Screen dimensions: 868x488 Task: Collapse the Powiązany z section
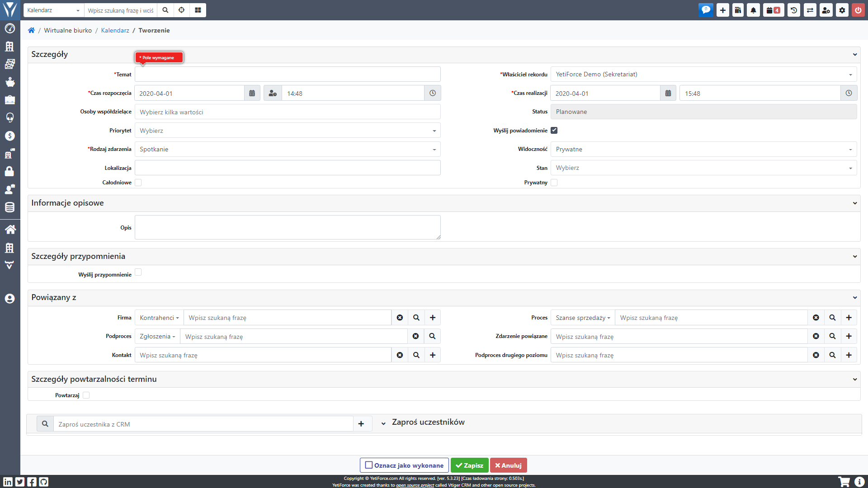(855, 297)
